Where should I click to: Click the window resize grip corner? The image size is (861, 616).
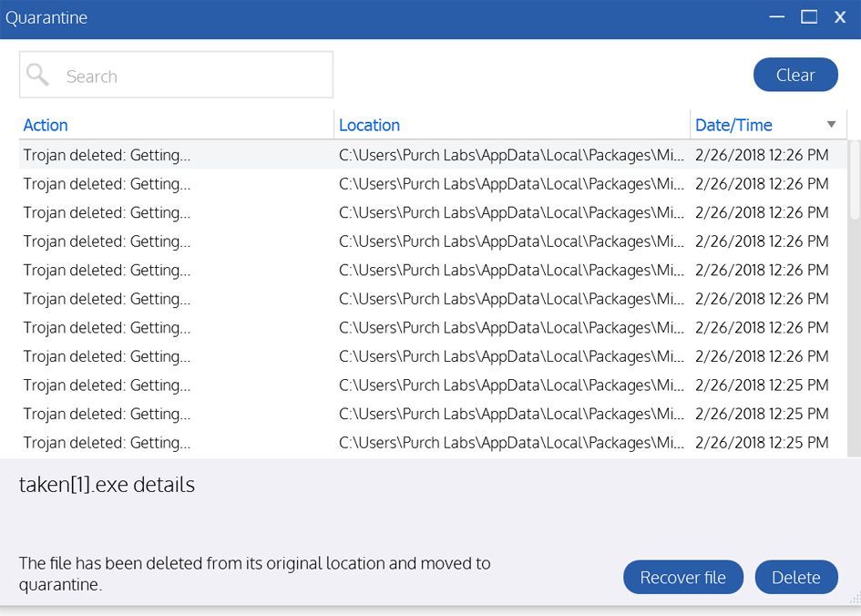pos(855,598)
